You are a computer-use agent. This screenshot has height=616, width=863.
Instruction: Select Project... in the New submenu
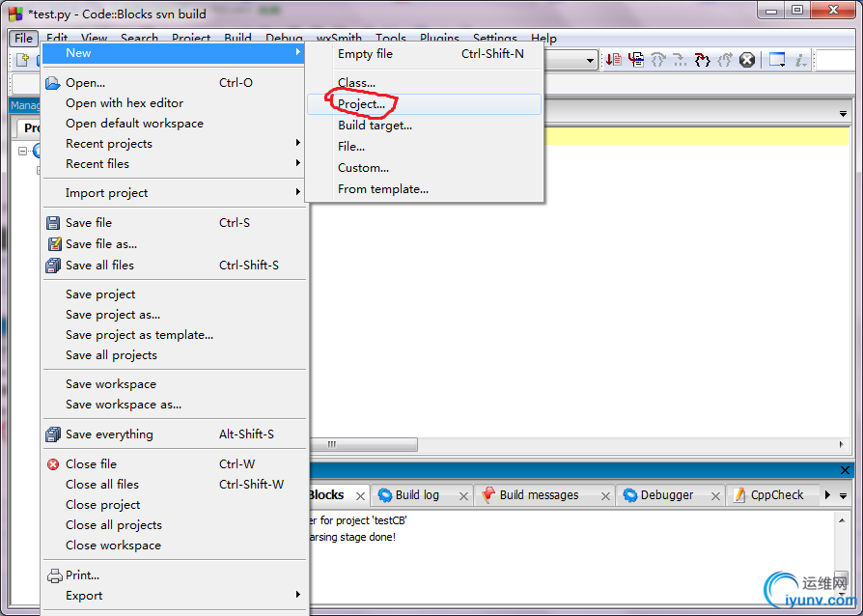point(425,104)
